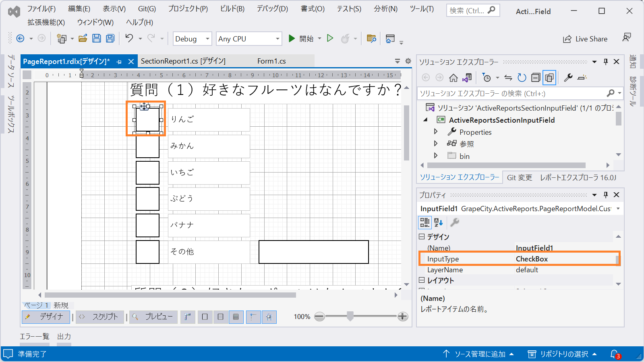Click alphabetical sort icon in Properties panel
The image size is (644, 362).
[439, 222]
